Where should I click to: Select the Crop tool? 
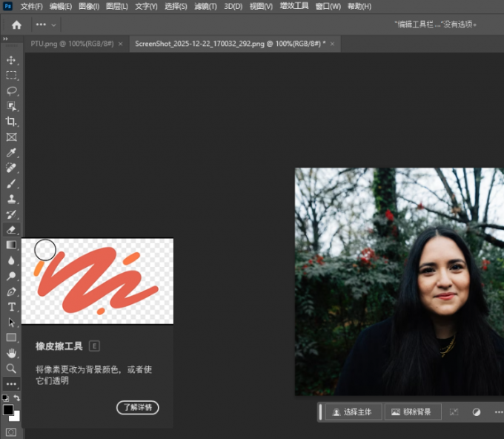pyautogui.click(x=11, y=122)
